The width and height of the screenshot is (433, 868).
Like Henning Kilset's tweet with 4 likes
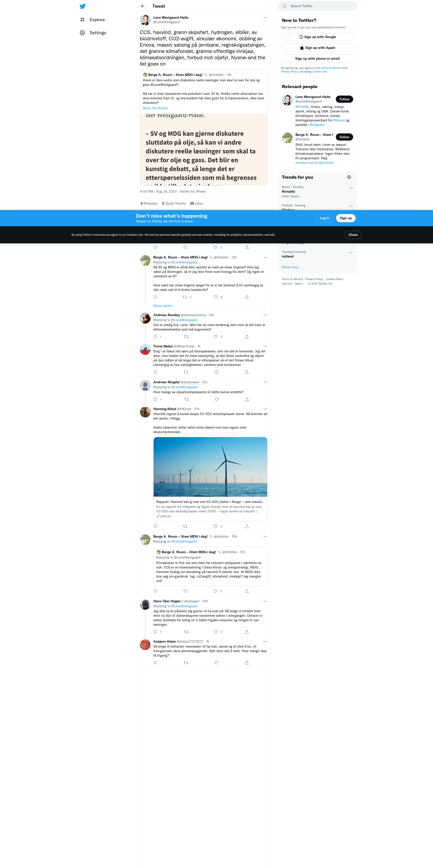[x=216, y=526]
